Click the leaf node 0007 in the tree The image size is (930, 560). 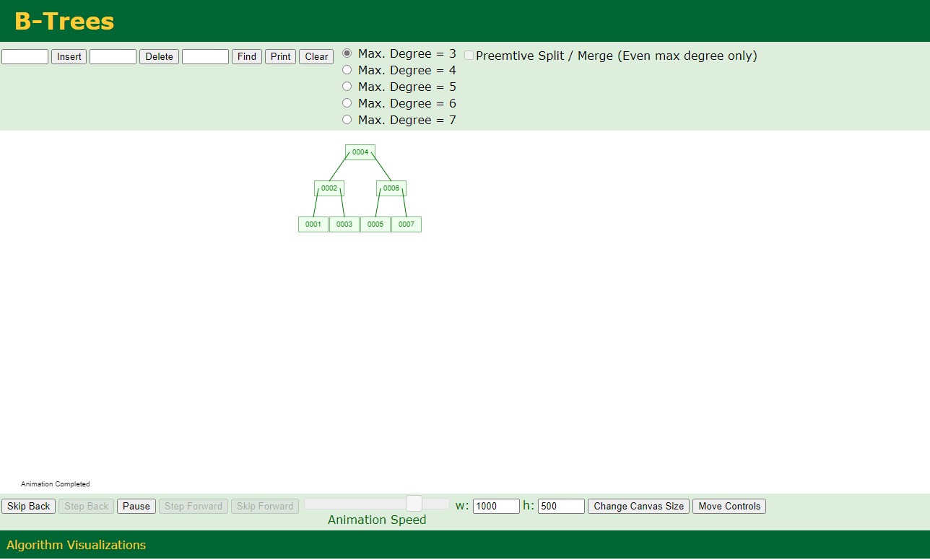(x=406, y=224)
